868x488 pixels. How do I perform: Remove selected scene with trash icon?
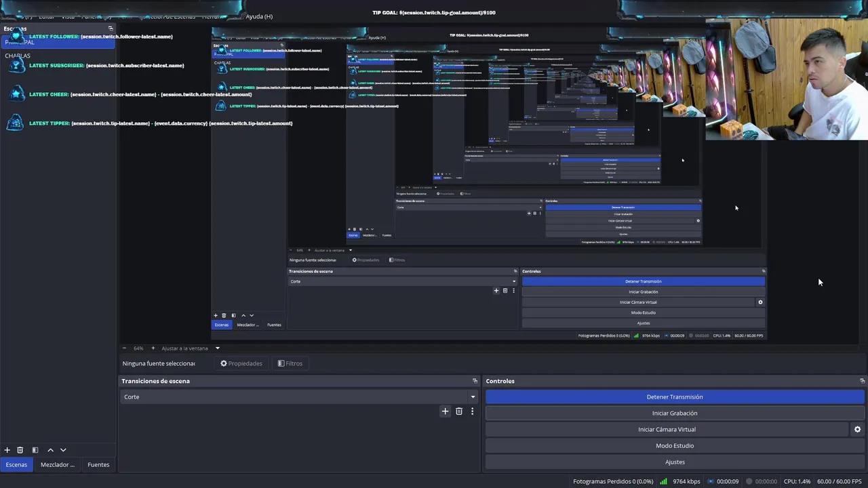click(x=20, y=450)
